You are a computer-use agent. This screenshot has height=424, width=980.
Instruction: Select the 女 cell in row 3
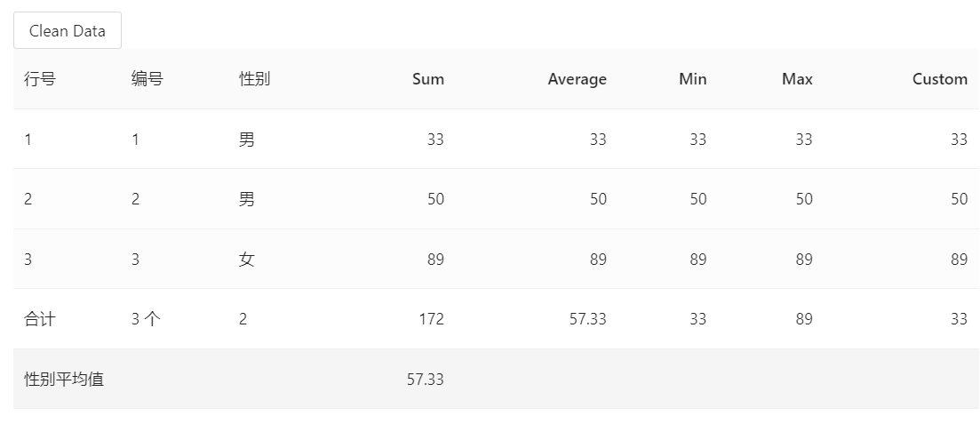pyautogui.click(x=247, y=260)
